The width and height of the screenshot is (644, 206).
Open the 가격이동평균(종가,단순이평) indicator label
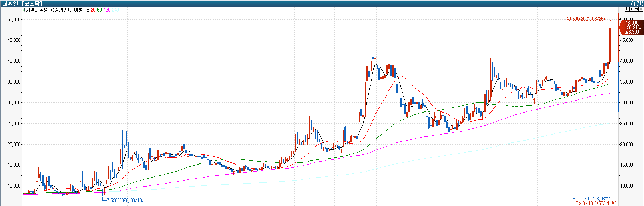55,10
